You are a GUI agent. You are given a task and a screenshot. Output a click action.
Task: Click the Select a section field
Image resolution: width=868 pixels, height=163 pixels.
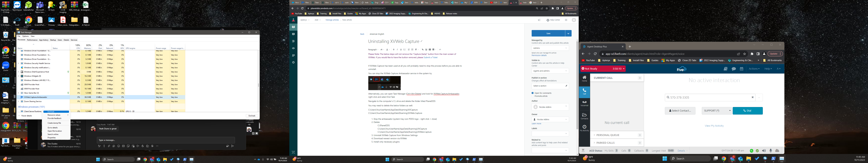pos(550,86)
